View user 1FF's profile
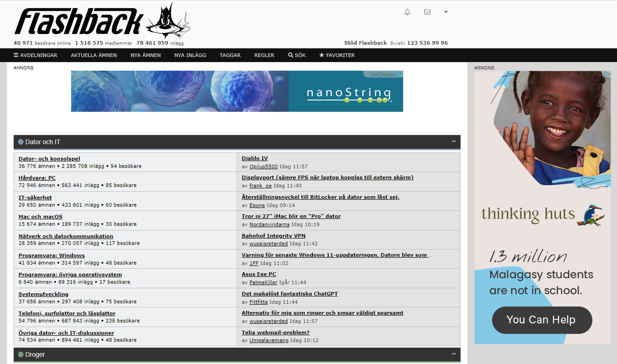The height and width of the screenshot is (364, 617). coord(254,263)
